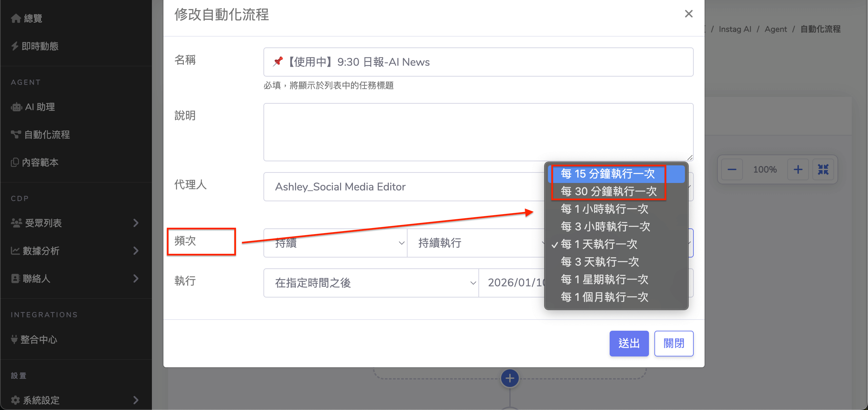Click the zoom out minus button
Viewport: 868px width, 410px height.
pos(732,169)
